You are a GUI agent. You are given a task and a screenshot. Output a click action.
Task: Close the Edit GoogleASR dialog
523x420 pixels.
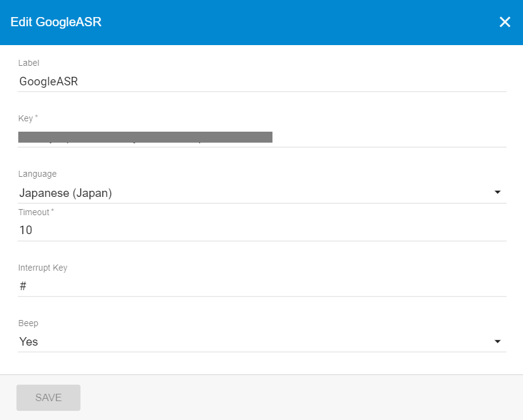pos(505,23)
